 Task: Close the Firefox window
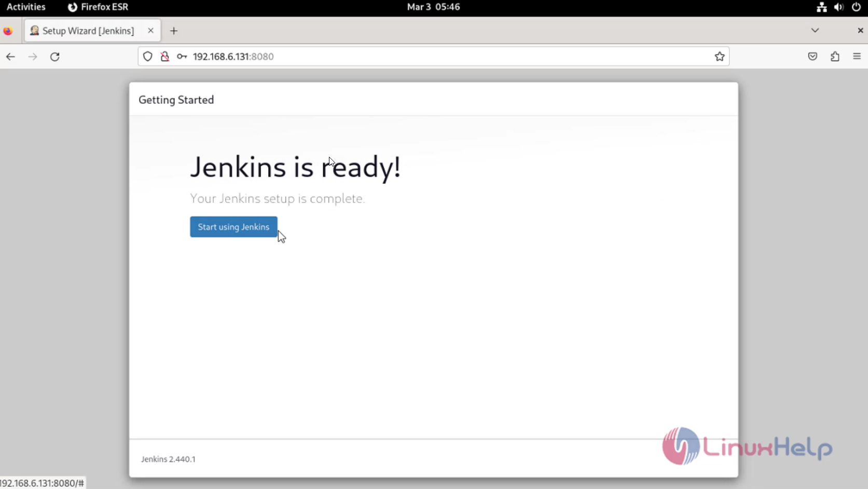(x=860, y=31)
